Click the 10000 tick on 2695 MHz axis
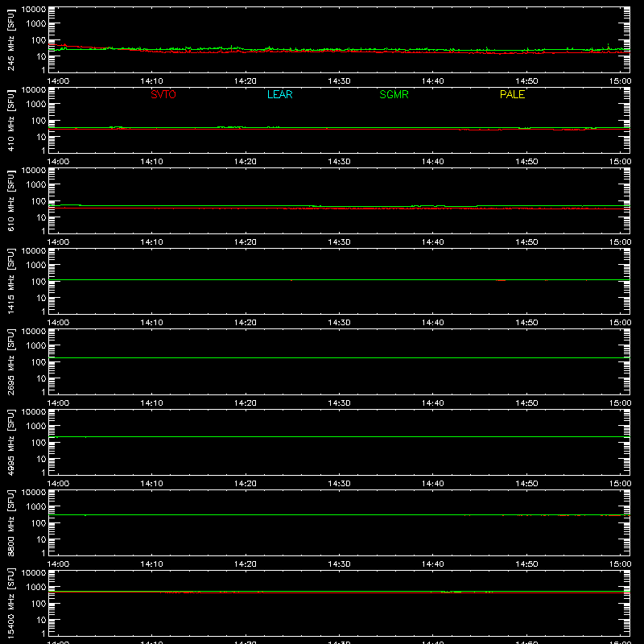The height and width of the screenshot is (644, 644). [34, 332]
